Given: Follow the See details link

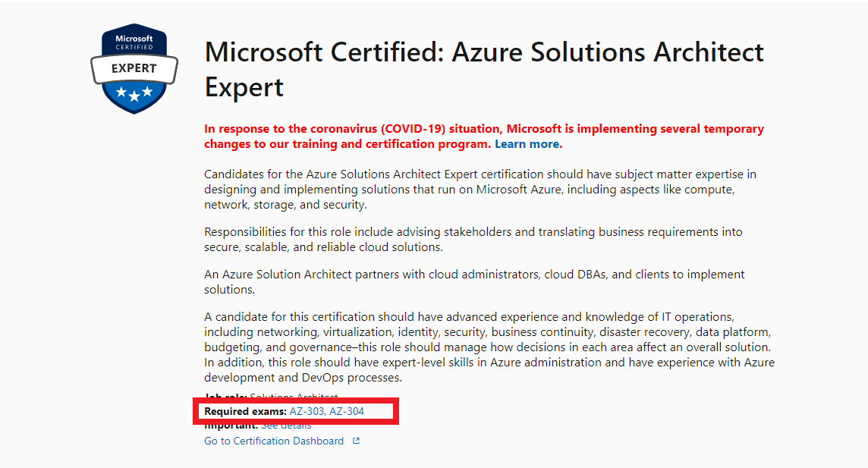Looking at the screenshot, I should [286, 426].
